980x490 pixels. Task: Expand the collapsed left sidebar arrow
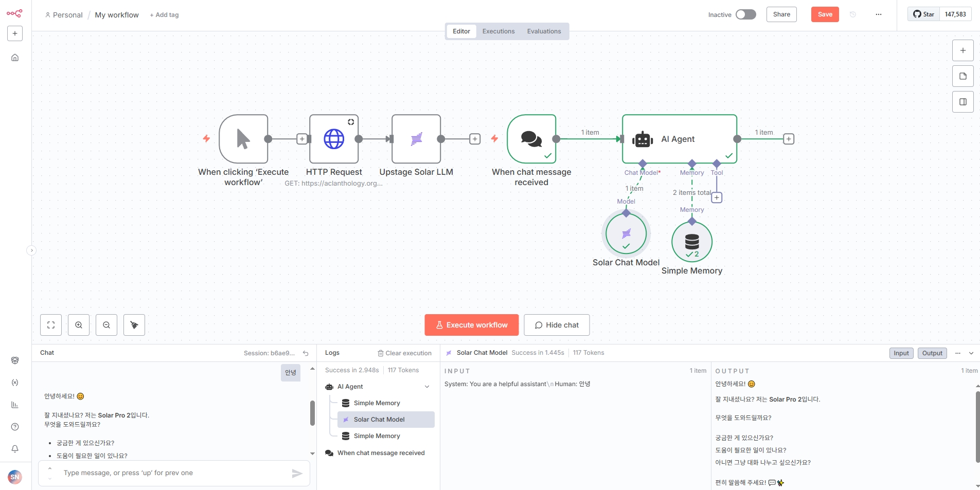31,250
